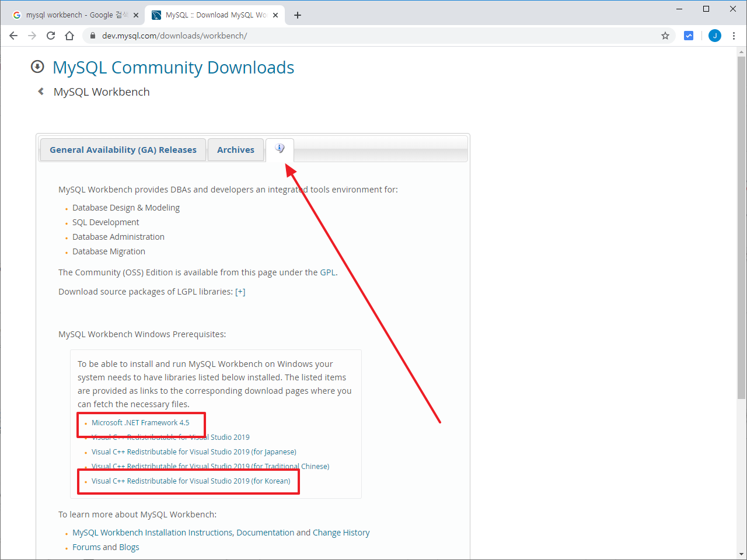
Task: Expand LGPL libraries source packages [+]
Action: (240, 292)
